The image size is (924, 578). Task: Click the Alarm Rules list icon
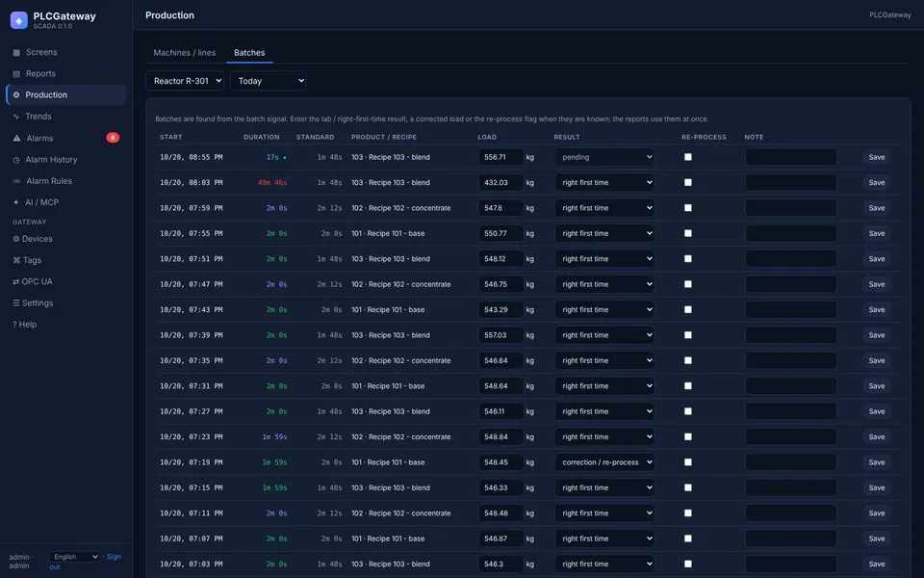[x=16, y=181]
